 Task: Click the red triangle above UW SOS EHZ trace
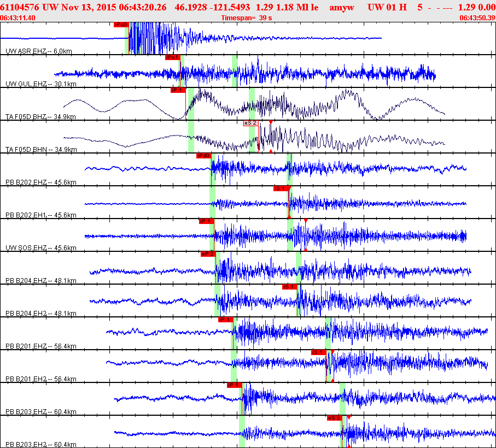306,220
